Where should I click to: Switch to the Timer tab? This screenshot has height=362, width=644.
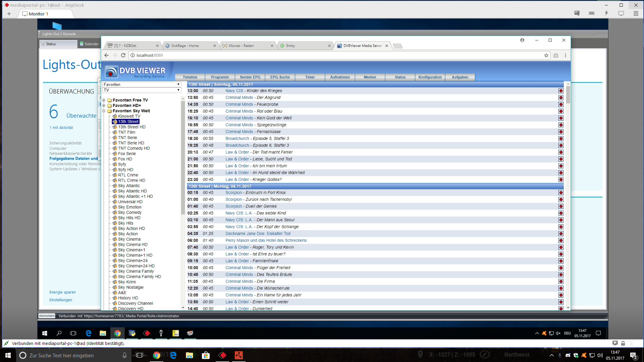(x=310, y=77)
